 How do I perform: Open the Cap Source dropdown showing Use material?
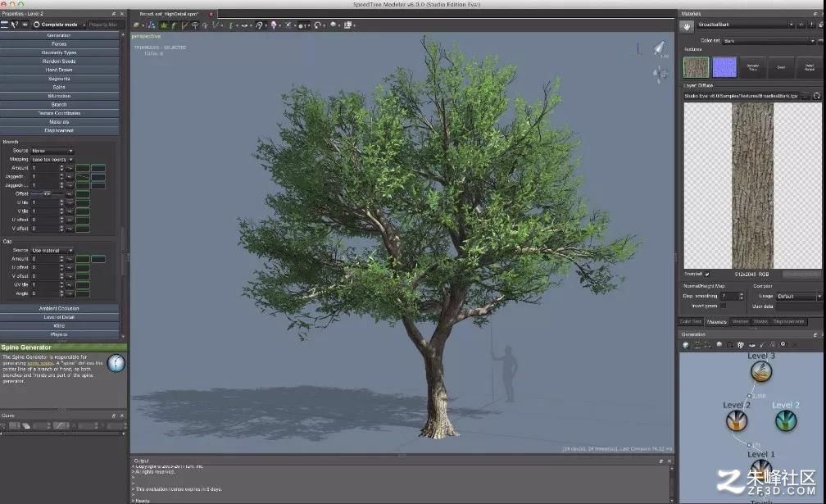[x=52, y=250]
